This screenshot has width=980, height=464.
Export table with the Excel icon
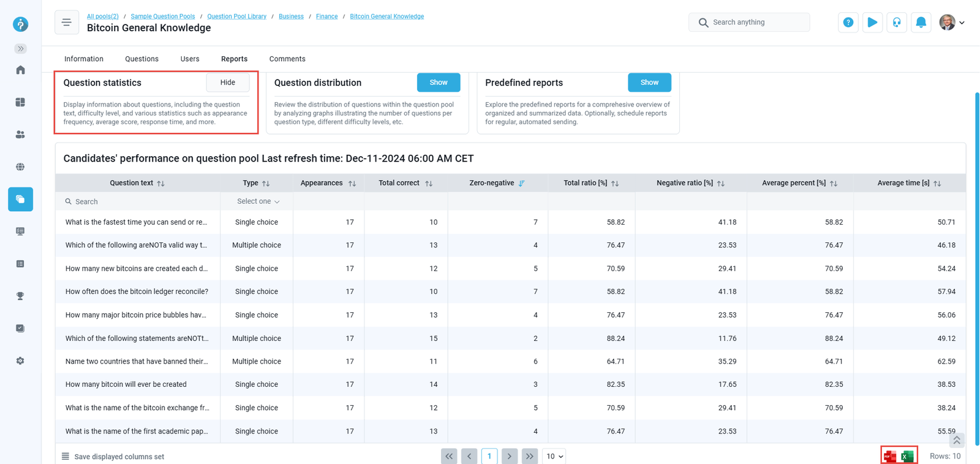click(907, 456)
